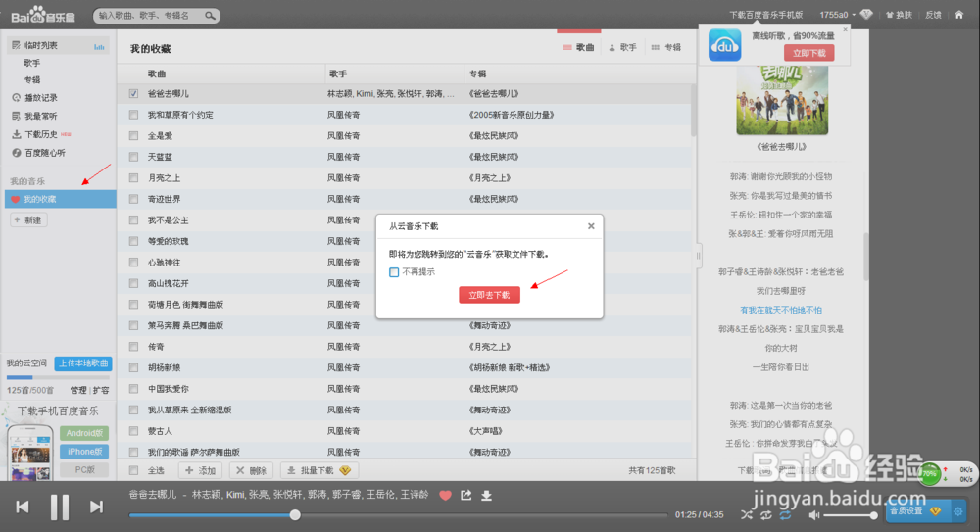
Task: Click the song and artist search field
Action: pos(150,15)
